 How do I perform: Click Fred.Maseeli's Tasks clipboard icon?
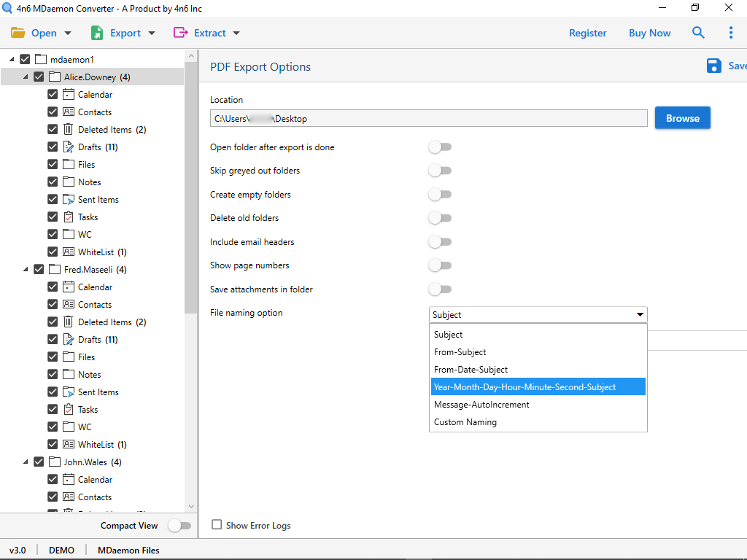pos(68,409)
